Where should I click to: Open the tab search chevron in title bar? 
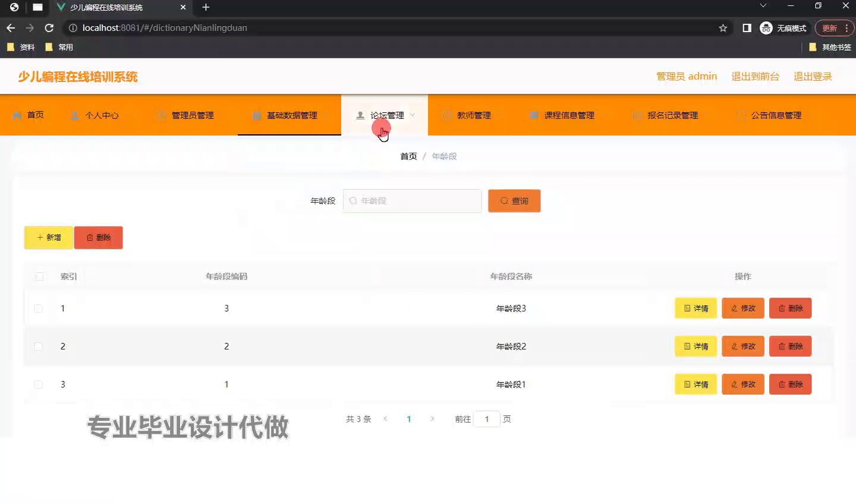[763, 6]
